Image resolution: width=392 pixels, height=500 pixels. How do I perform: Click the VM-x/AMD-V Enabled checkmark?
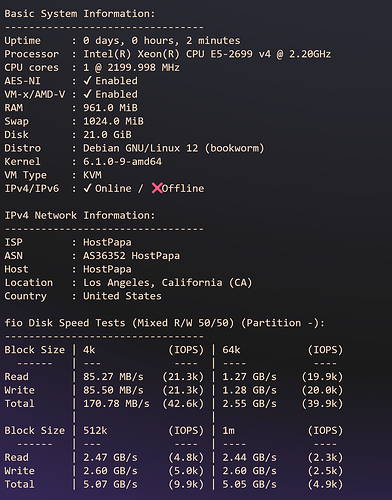tap(87, 94)
